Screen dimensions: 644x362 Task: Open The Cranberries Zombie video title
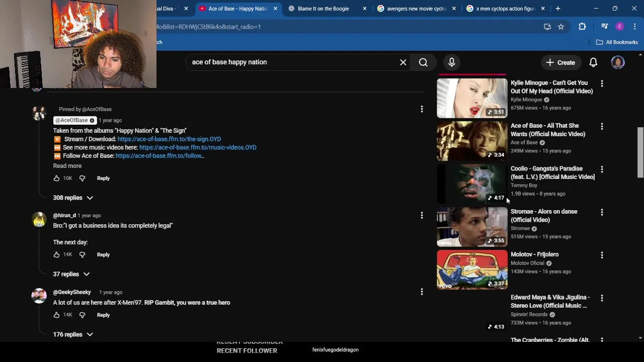click(x=550, y=340)
